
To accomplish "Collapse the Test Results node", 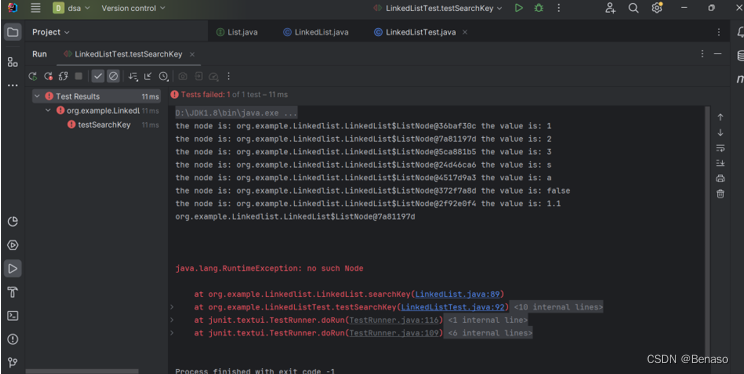I will click(x=37, y=96).
